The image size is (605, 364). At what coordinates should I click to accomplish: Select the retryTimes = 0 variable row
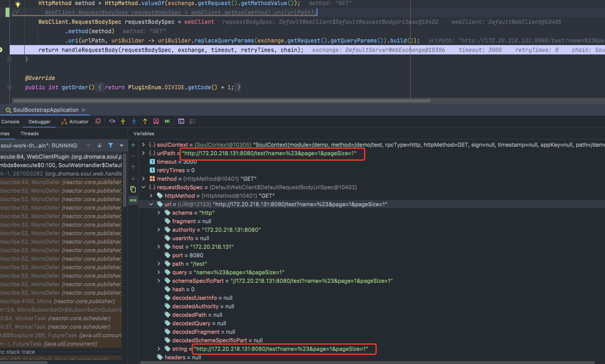pos(372,170)
